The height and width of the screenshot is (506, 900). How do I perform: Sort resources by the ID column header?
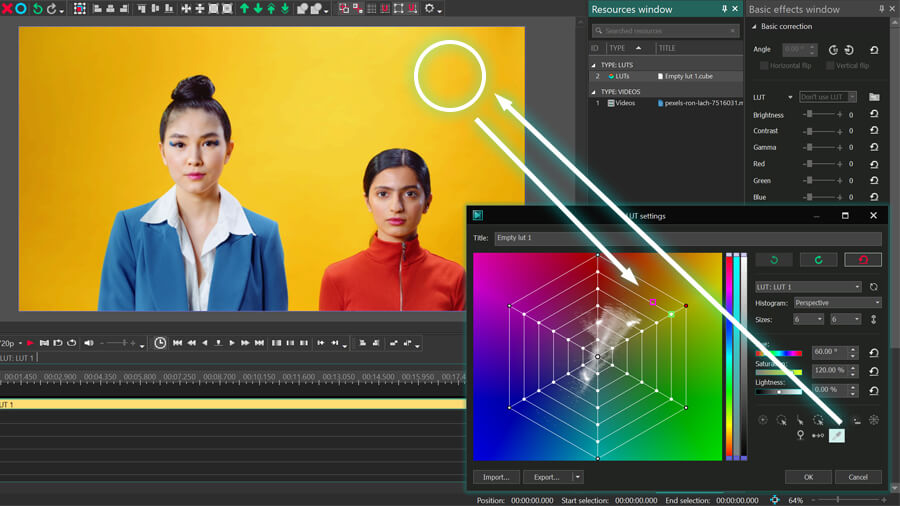tap(596, 48)
